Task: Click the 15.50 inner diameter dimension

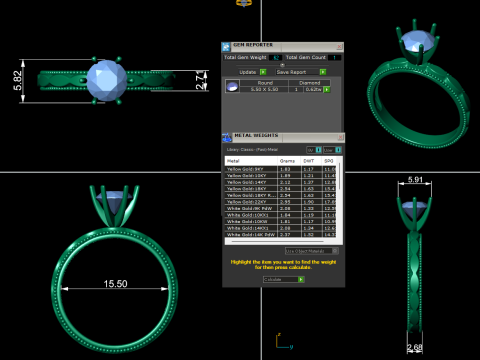Action: (115, 284)
